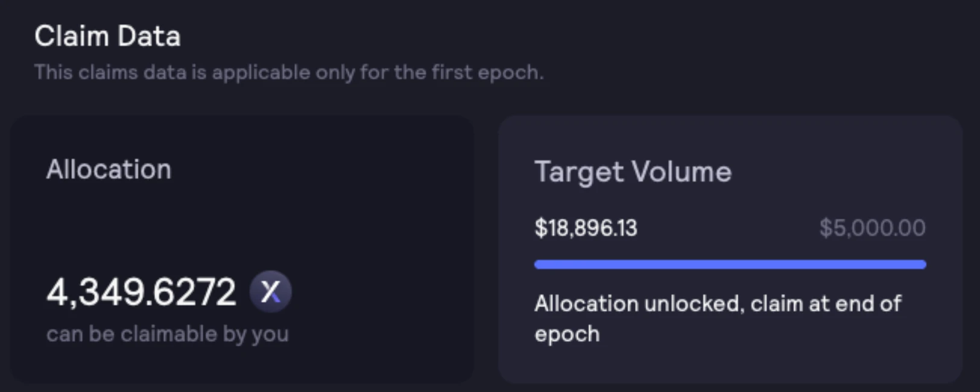This screenshot has width=980, height=392.
Task: Click the Target Volume heading
Action: [633, 172]
